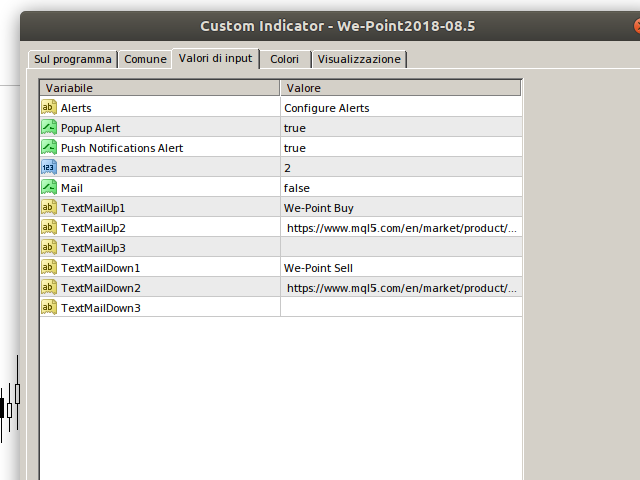Click the We-Point Sell value

point(401,268)
